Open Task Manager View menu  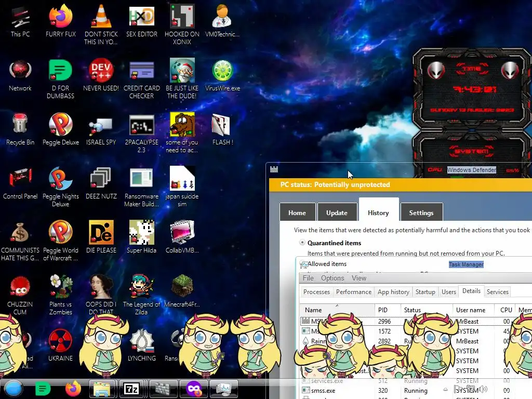click(359, 278)
